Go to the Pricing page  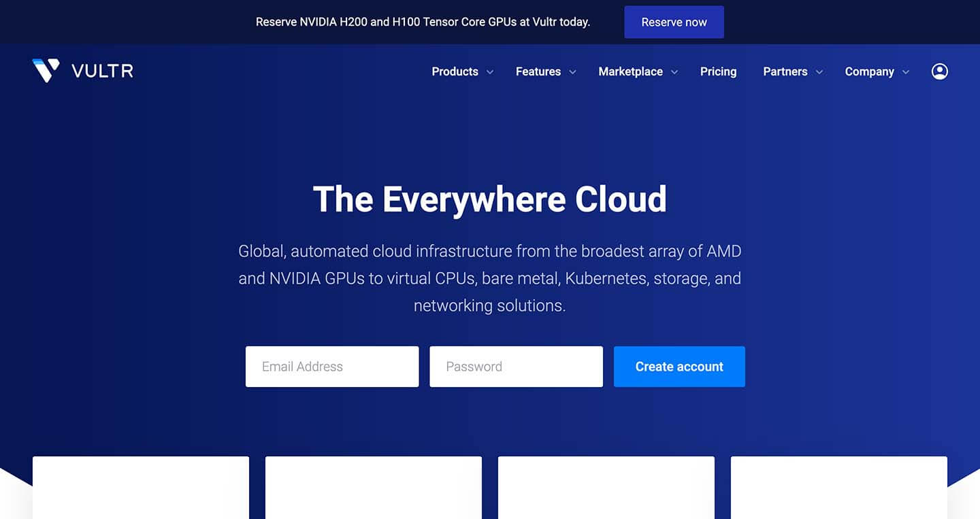coord(718,71)
